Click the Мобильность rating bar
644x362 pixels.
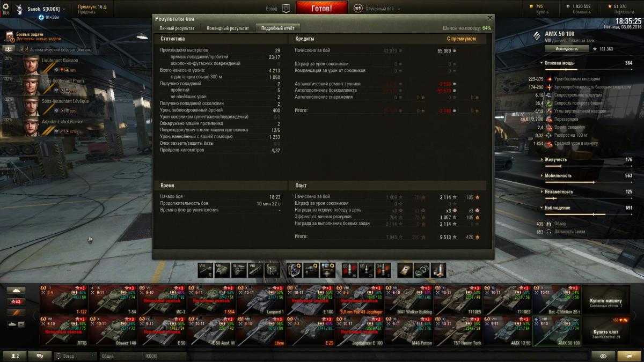click(x=588, y=182)
